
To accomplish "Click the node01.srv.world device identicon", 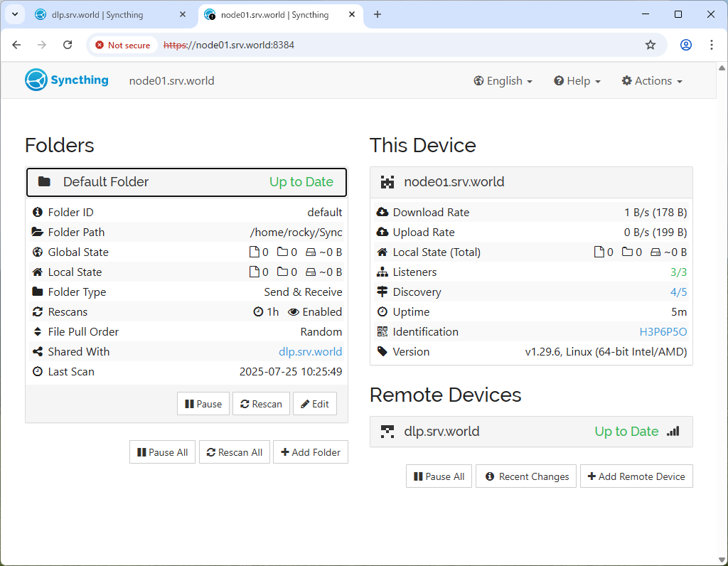I will click(x=387, y=182).
